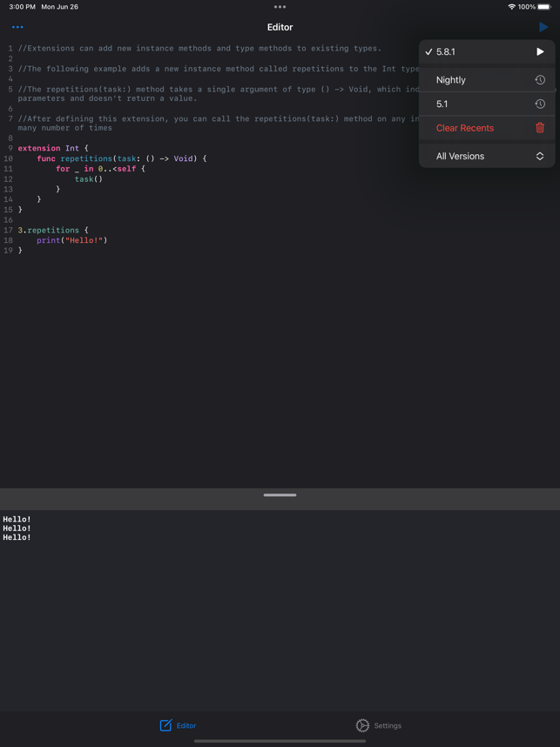
Task: Run code with the blue play button
Action: pos(543,27)
